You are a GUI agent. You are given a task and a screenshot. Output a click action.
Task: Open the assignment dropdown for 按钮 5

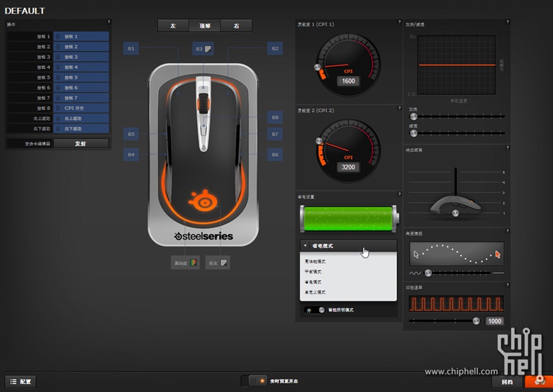[x=81, y=77]
